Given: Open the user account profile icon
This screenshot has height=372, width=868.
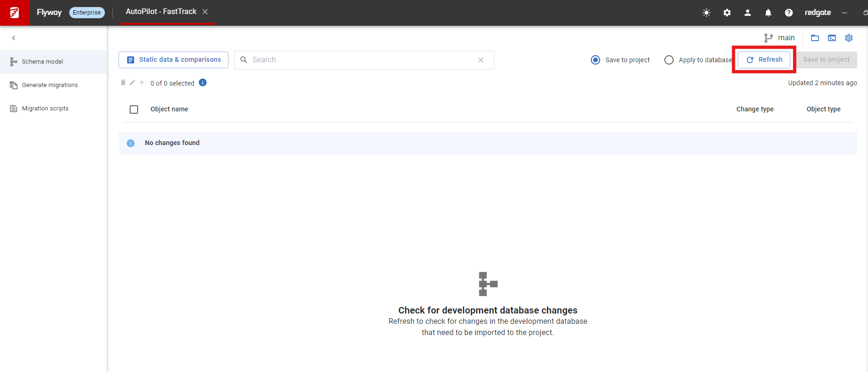Looking at the screenshot, I should coord(748,13).
